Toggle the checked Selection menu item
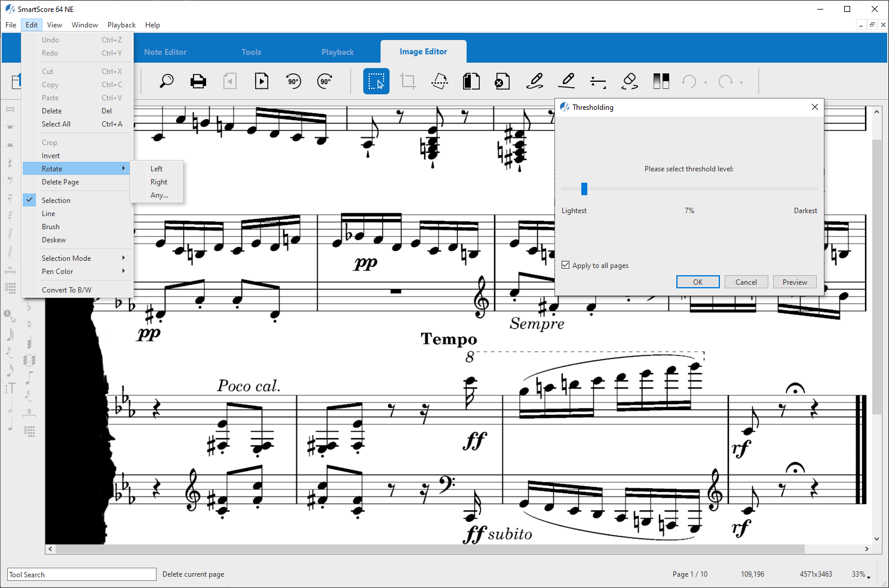 78,201
